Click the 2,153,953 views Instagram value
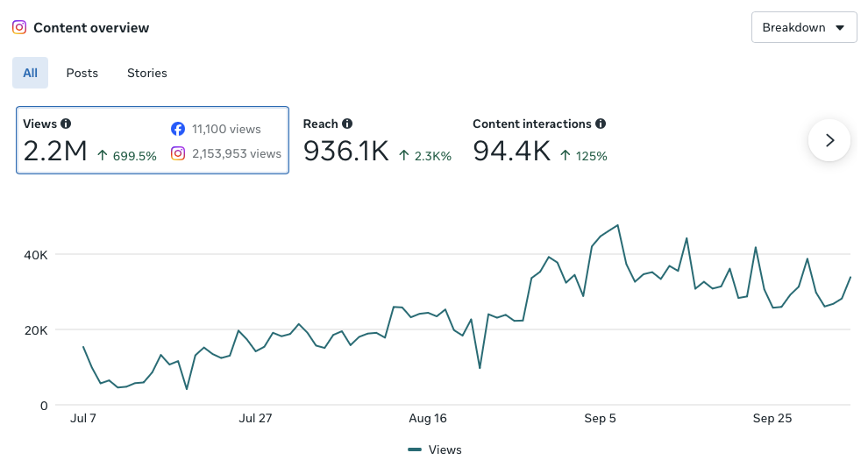868x460 pixels. [237, 153]
